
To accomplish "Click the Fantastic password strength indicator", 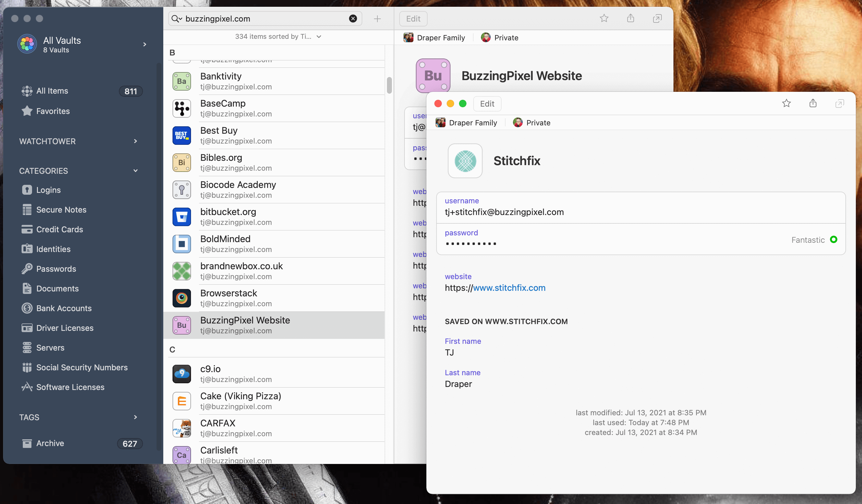I will pos(814,240).
